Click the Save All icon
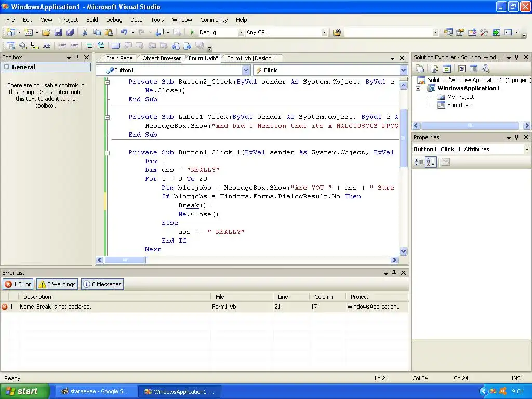 [70, 32]
